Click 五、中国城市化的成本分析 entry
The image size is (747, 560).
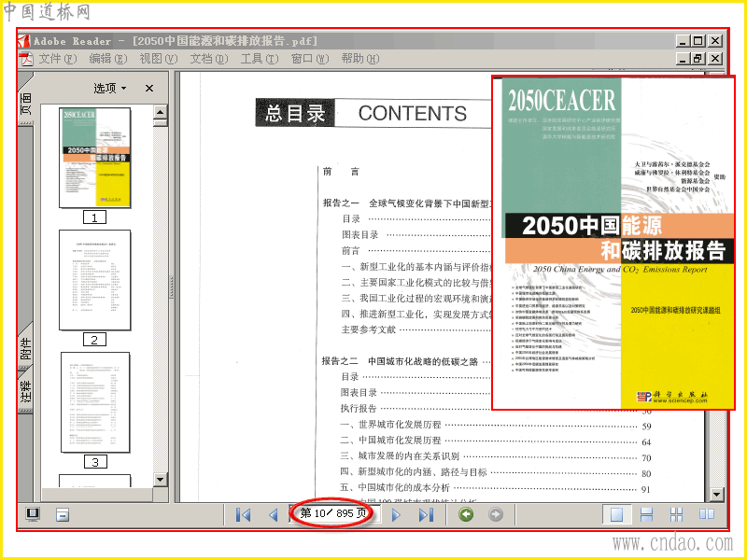pyautogui.click(x=395, y=487)
